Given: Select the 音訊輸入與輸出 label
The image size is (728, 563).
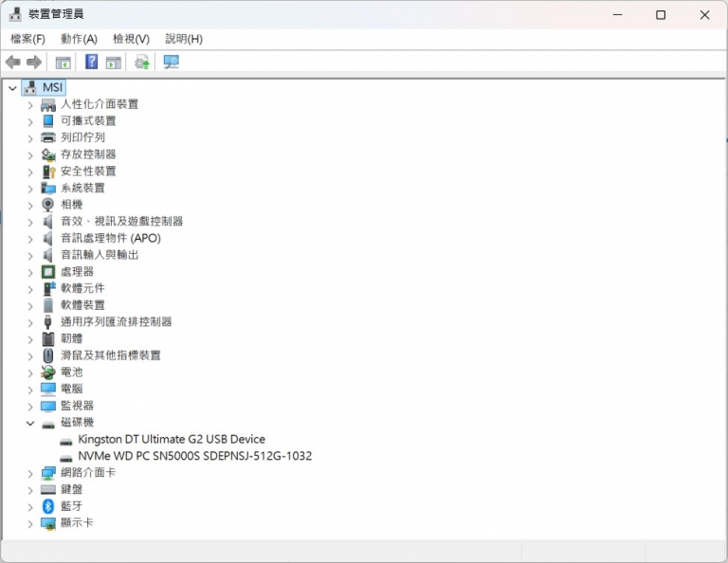Looking at the screenshot, I should (100, 255).
